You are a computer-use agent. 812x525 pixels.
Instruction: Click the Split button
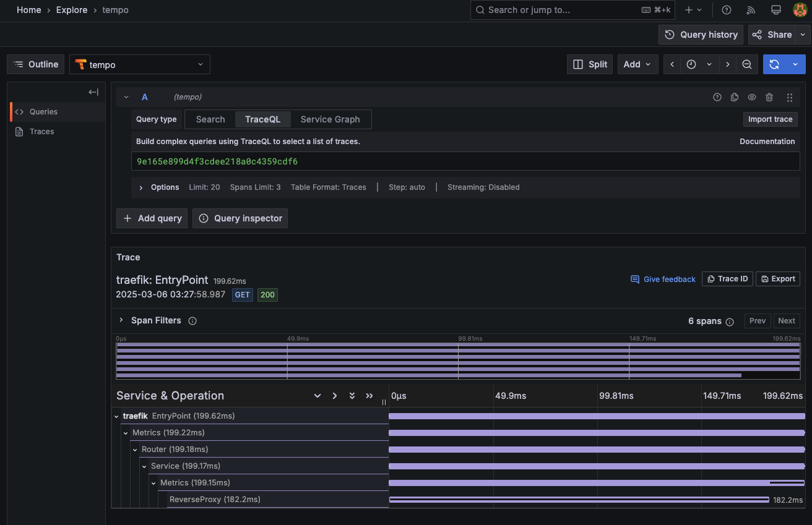point(590,64)
